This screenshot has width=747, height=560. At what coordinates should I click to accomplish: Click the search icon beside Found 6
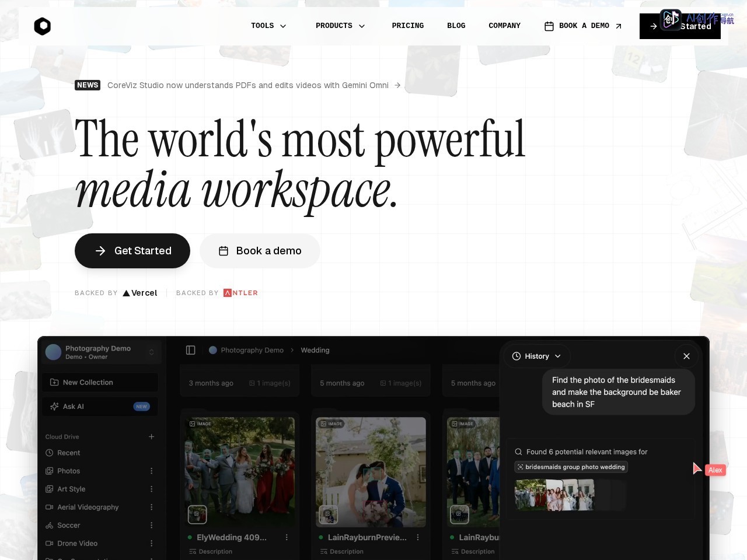[x=518, y=452]
